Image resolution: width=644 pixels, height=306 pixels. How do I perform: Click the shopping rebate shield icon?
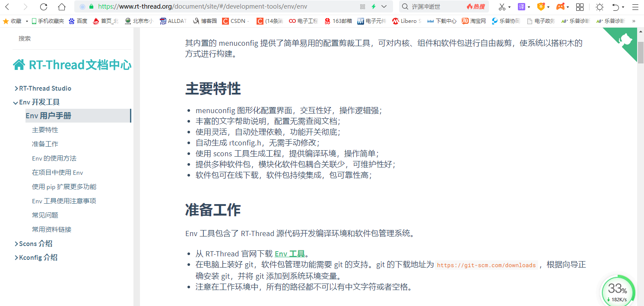pos(541,7)
